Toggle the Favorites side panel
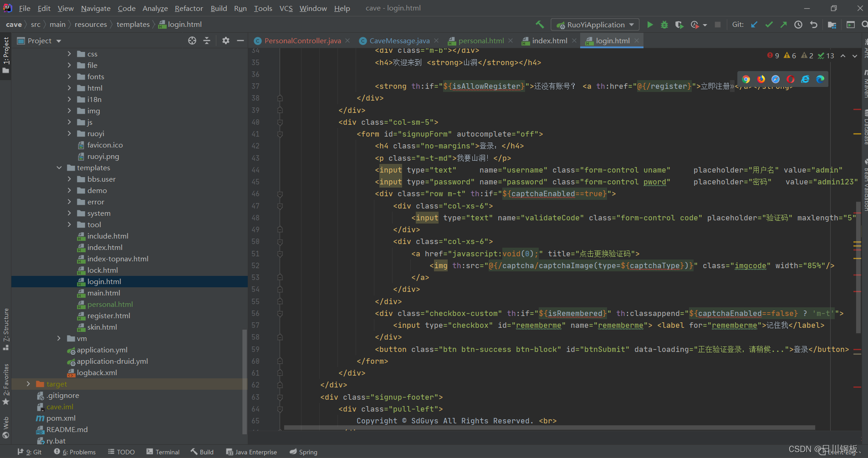The width and height of the screenshot is (868, 458). [6, 384]
